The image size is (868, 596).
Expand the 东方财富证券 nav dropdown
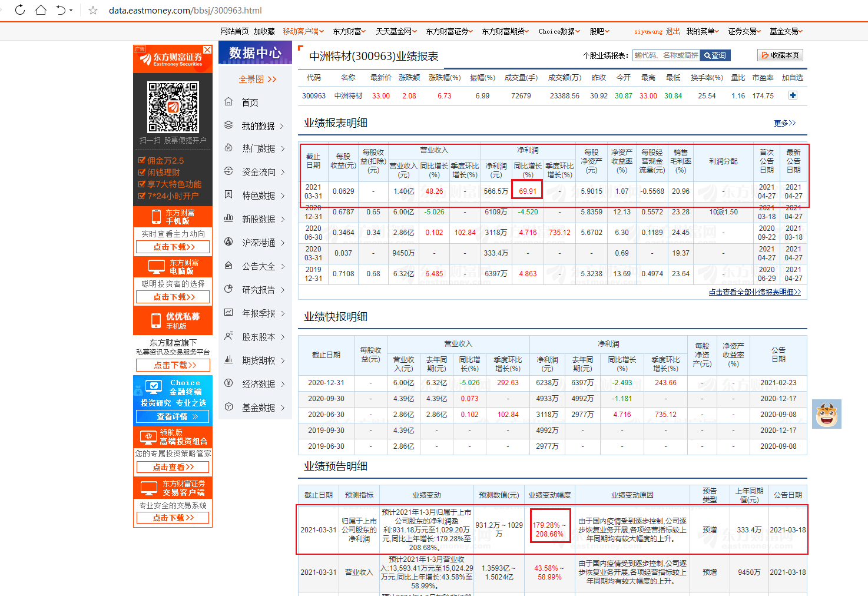449,31
